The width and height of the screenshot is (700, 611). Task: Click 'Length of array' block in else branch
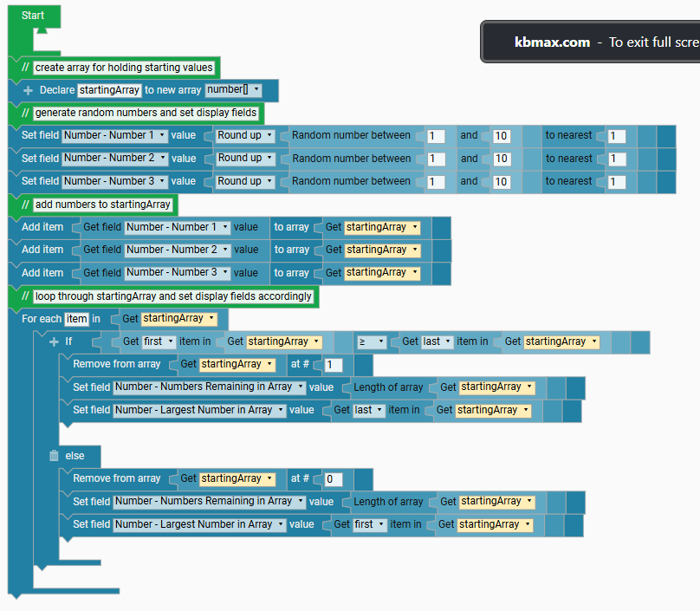[x=388, y=502]
